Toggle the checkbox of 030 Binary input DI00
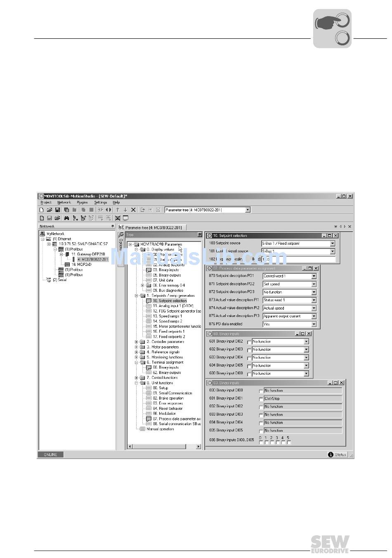Viewport: 392px width, 558px height. (261, 391)
